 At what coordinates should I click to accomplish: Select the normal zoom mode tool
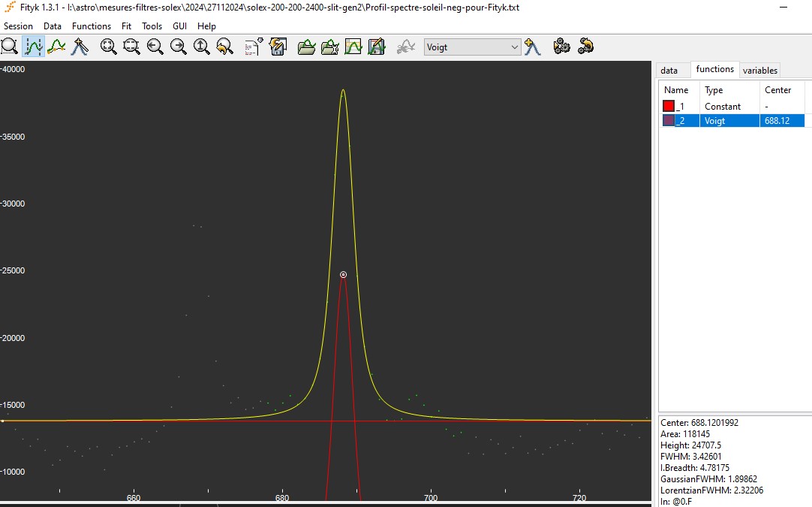click(10, 47)
